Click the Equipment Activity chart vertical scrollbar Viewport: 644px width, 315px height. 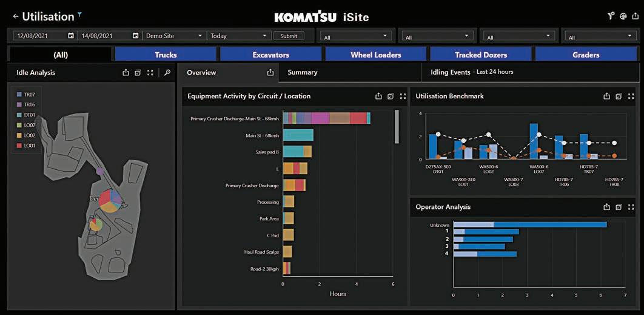coord(397,126)
